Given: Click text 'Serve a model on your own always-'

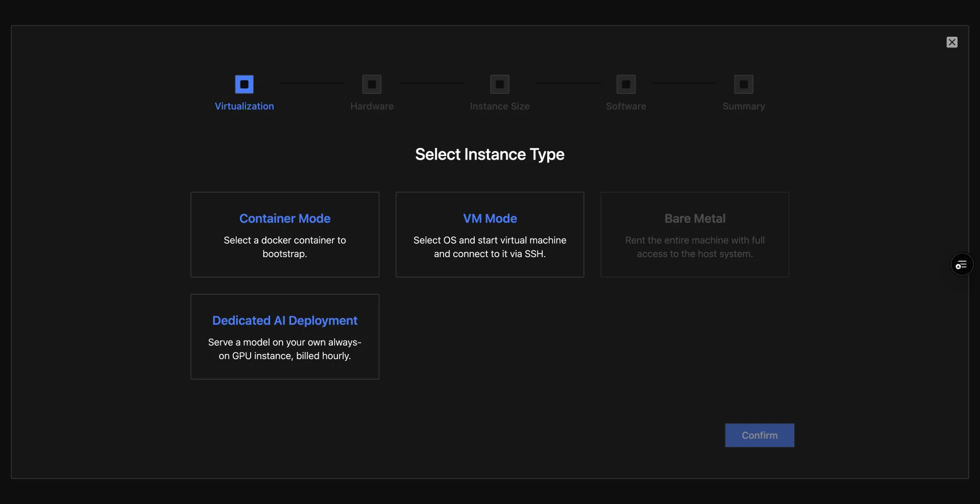Looking at the screenshot, I should [x=285, y=342].
